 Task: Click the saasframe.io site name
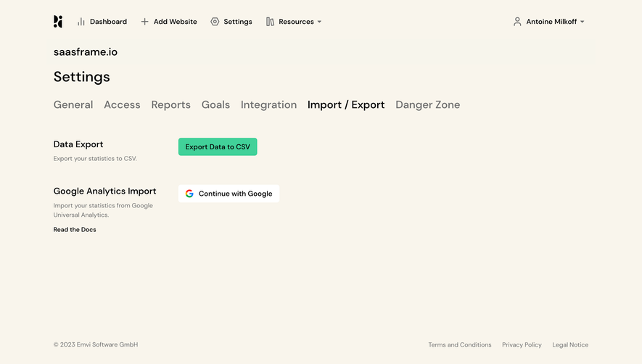[85, 52]
